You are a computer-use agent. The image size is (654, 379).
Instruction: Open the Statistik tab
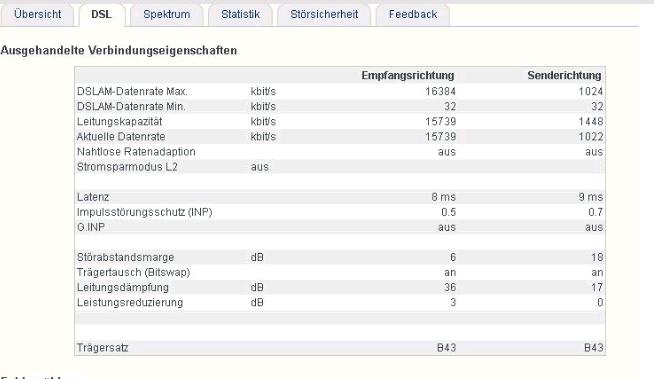240,14
